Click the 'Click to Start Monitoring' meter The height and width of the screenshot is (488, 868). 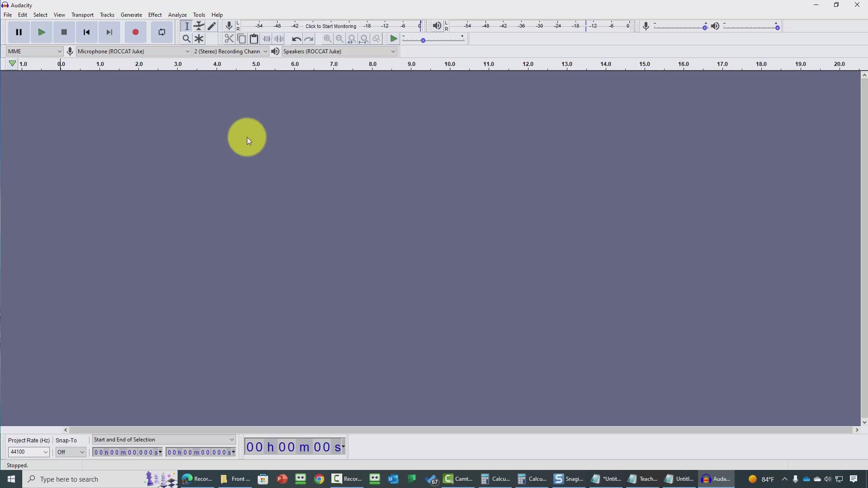tap(330, 26)
